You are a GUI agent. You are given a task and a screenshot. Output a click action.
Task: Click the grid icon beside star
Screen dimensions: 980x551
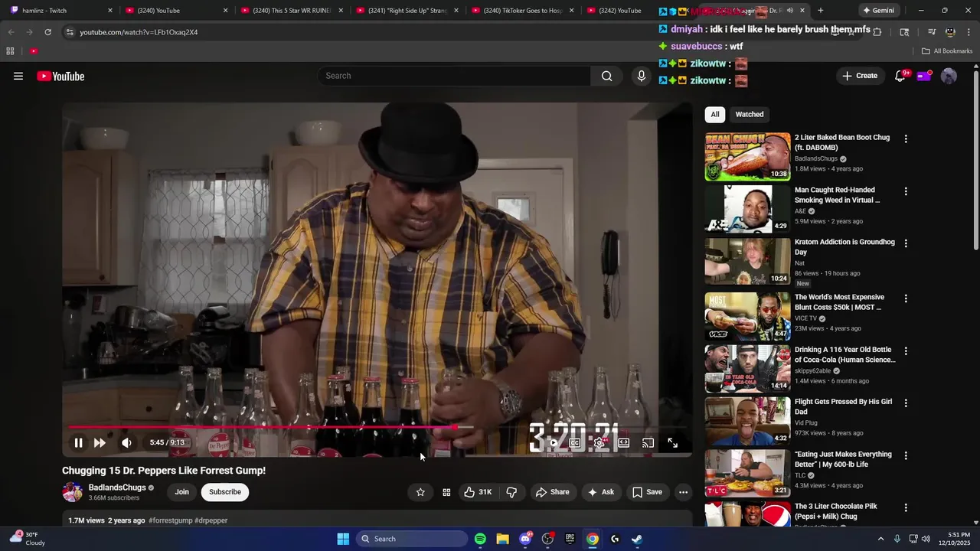coord(446,492)
